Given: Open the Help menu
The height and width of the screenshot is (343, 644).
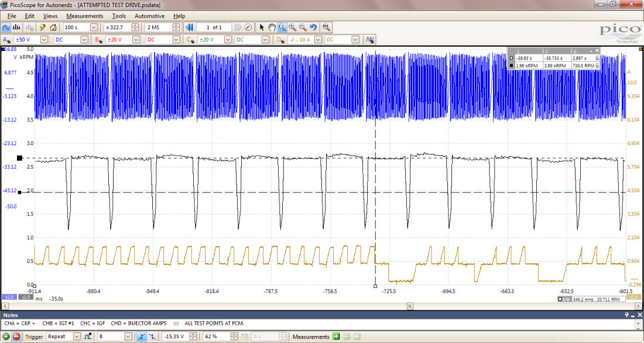Looking at the screenshot, I should pyautogui.click(x=179, y=16).
